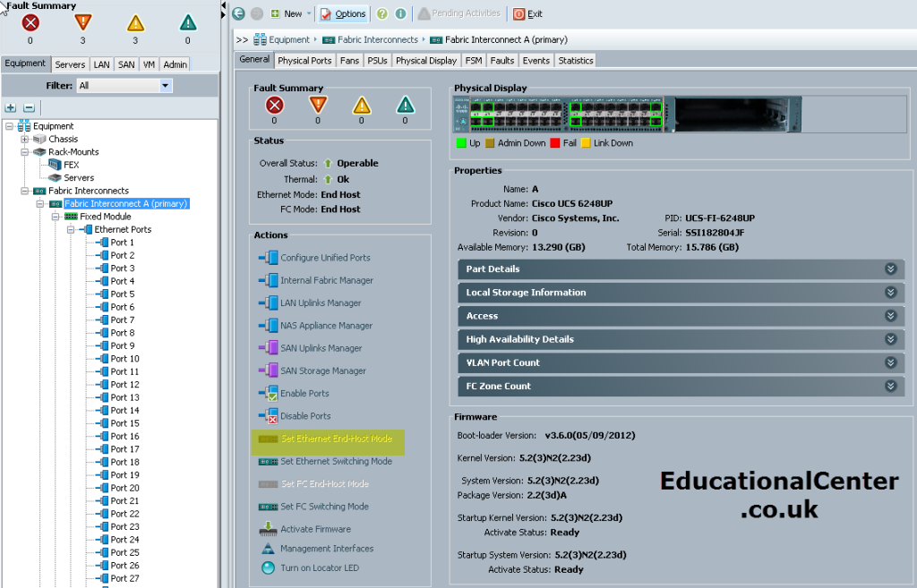Screen dimensions: 917x588
Task: Click Set Ethernet Switching Mode link
Action: (x=337, y=461)
